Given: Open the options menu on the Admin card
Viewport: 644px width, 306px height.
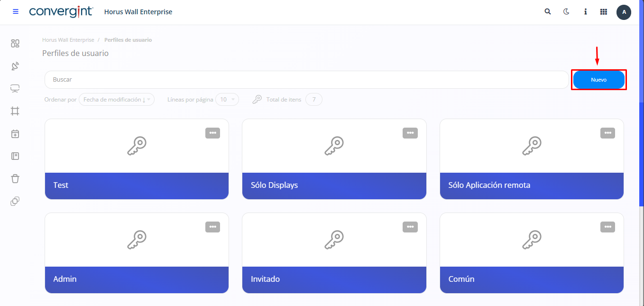Looking at the screenshot, I should [212, 227].
